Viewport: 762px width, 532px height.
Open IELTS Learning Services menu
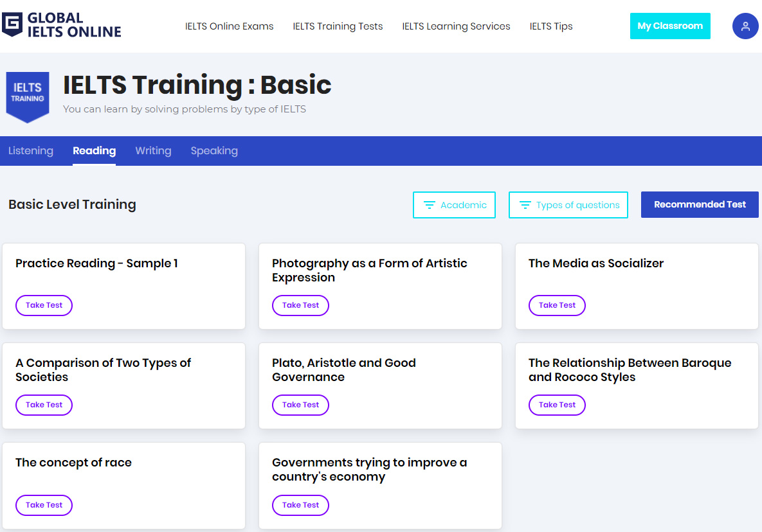[x=456, y=26]
